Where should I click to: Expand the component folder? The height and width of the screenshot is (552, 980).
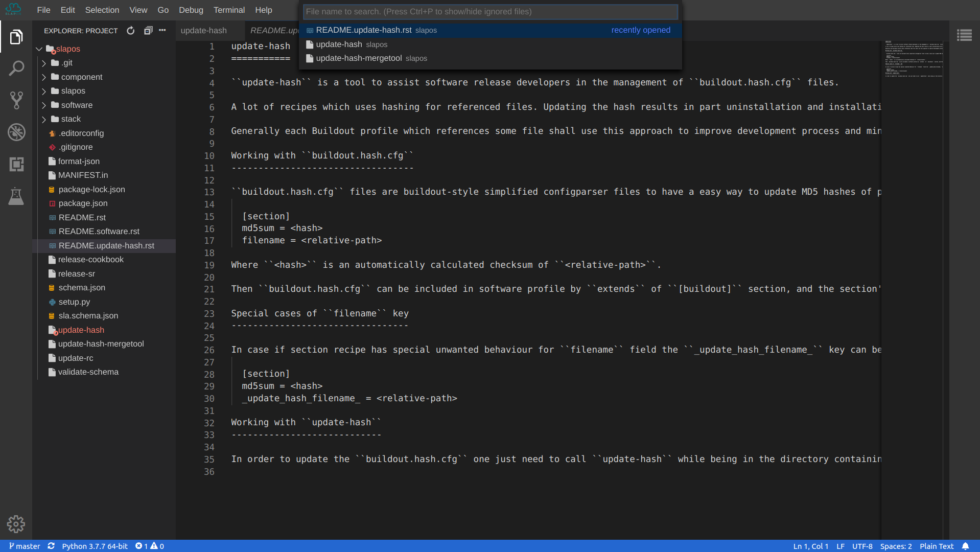pyautogui.click(x=44, y=77)
